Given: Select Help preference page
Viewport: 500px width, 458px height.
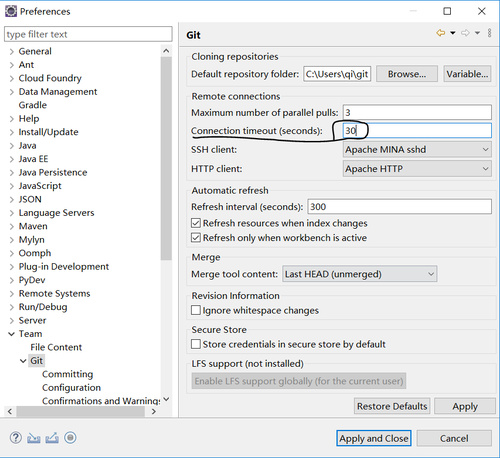Looking at the screenshot, I should click(29, 119).
